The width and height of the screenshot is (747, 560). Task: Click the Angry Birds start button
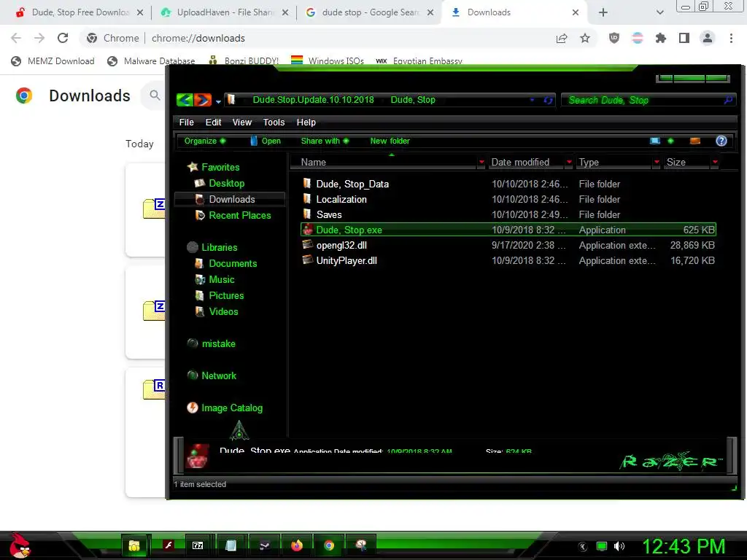click(x=20, y=545)
